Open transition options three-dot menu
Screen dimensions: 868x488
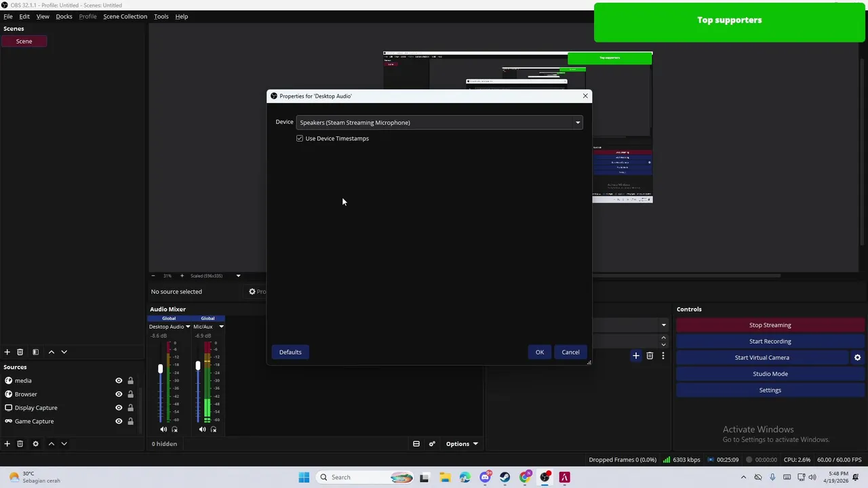[663, 355]
